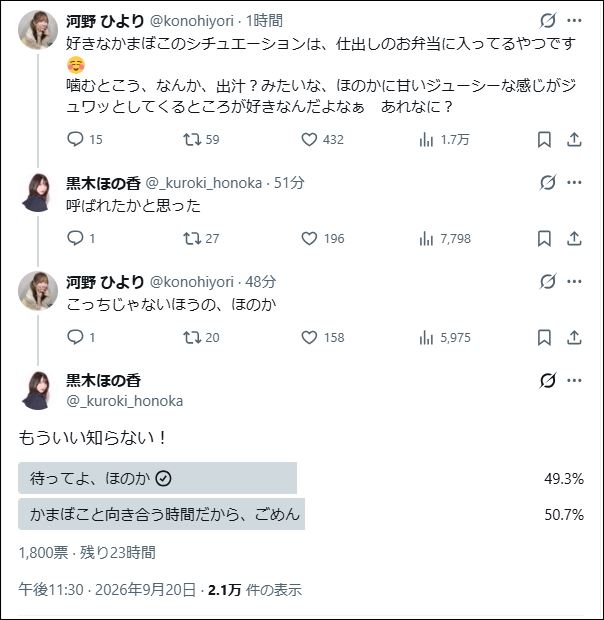Image resolution: width=604 pixels, height=620 pixels.
Task: Open Grok icon on the poll tweet
Action: click(x=547, y=380)
